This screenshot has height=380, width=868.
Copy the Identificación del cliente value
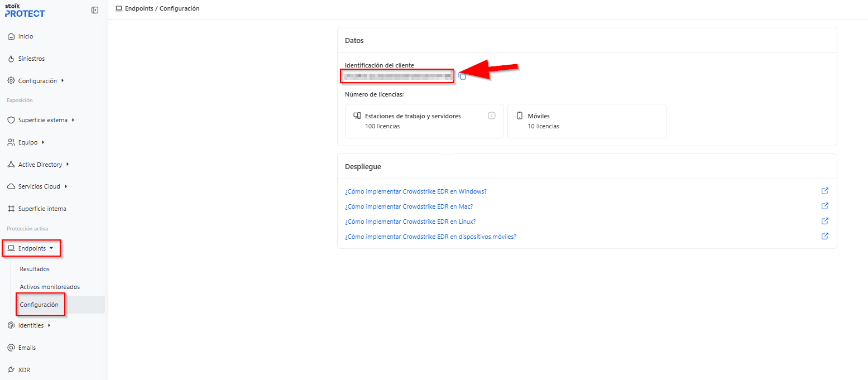click(462, 76)
